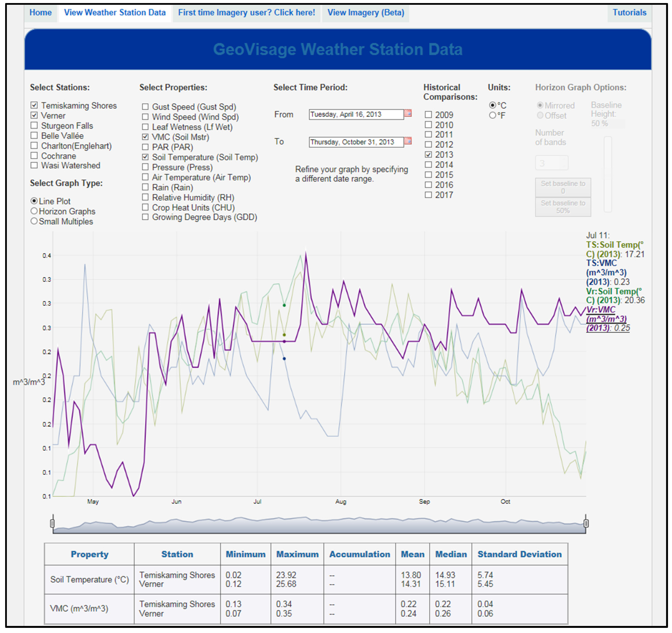Check 2012 historical comparison
672x633 pixels.
pos(428,145)
